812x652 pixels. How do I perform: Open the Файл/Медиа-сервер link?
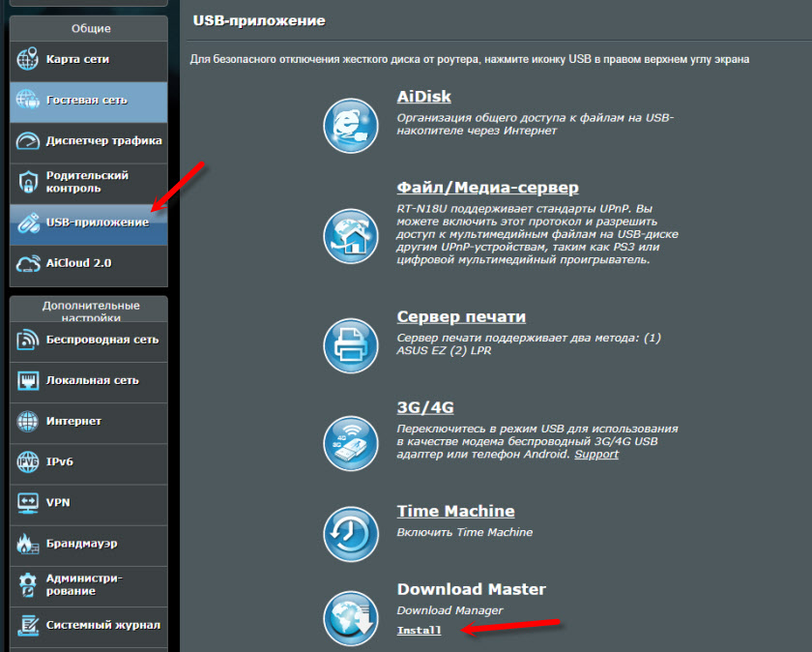click(x=487, y=187)
